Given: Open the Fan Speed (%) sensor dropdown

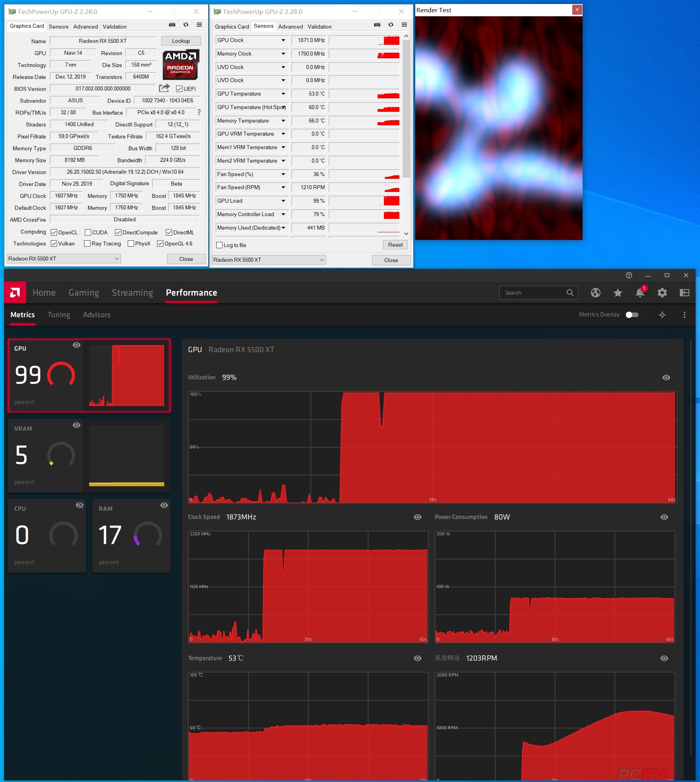Looking at the screenshot, I should click(x=283, y=174).
